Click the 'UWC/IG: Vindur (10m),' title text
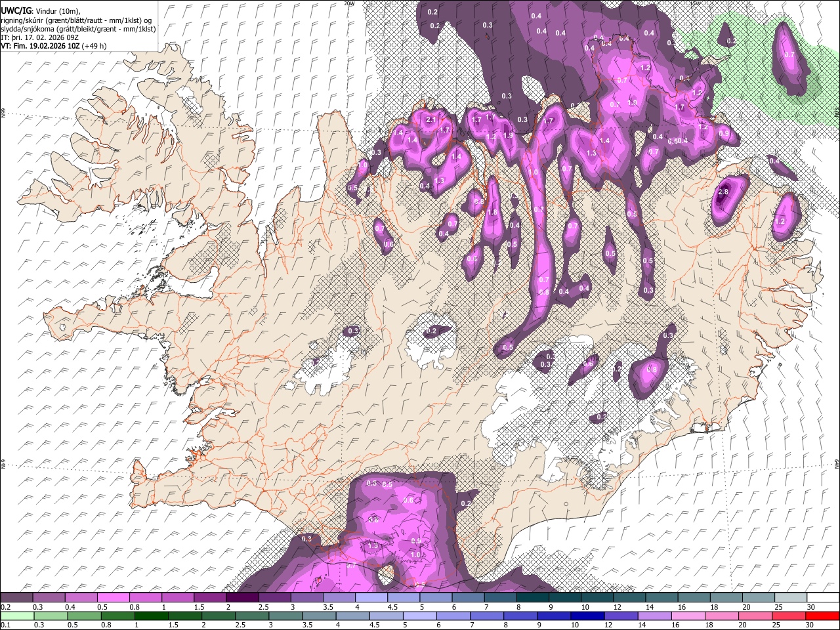The height and width of the screenshot is (630, 840). [40, 11]
